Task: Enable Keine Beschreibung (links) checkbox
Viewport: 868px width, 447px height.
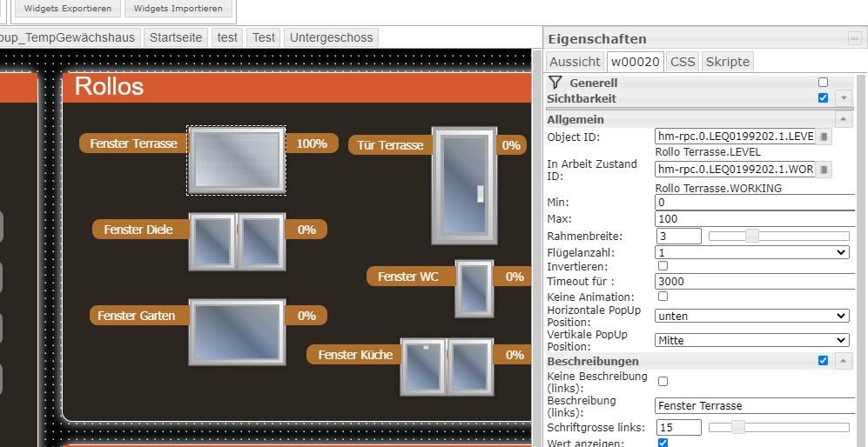Action: coord(663,381)
